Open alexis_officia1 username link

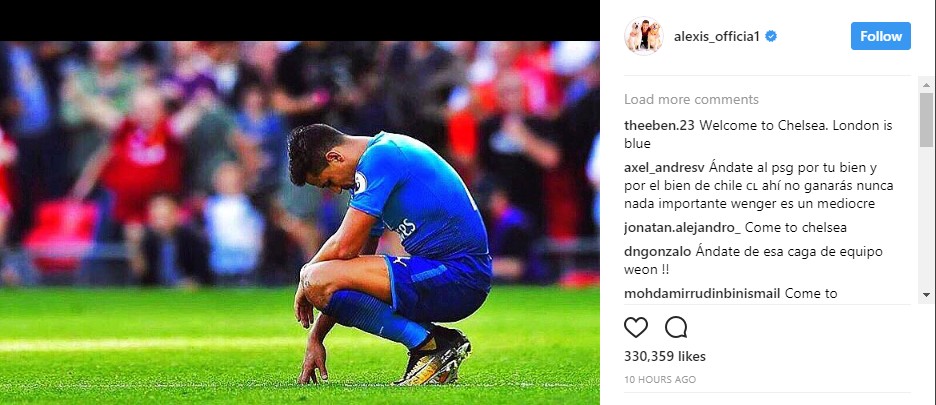coord(717,36)
